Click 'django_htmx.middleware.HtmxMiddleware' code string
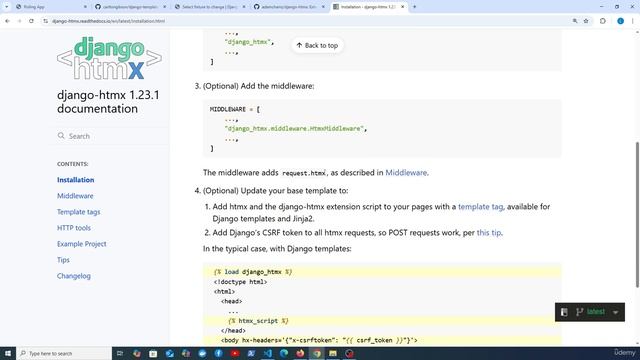The width and height of the screenshot is (640, 360). 293,129
